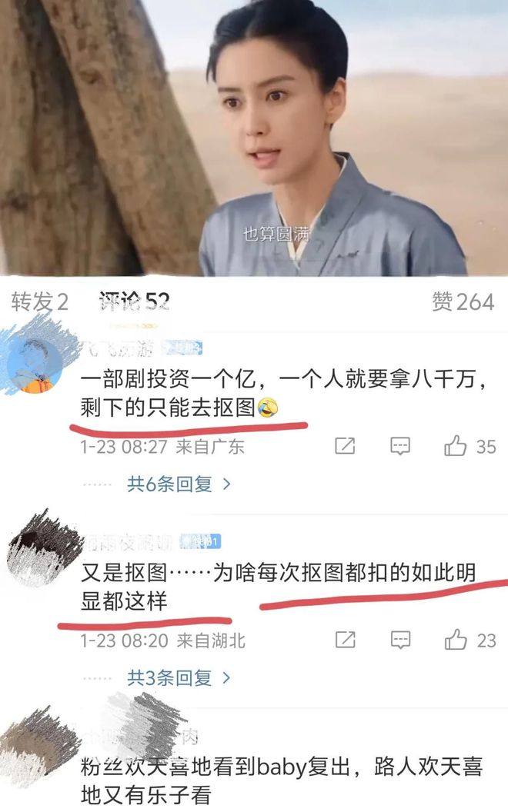Open the 赞 264 likes tab
Image resolution: width=508 pixels, height=812 pixels.
tap(463, 301)
